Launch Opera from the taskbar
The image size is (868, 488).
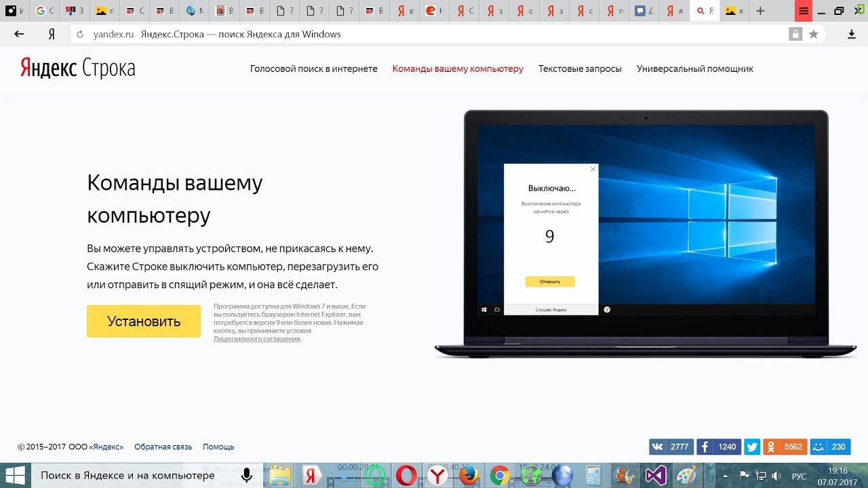(406, 475)
